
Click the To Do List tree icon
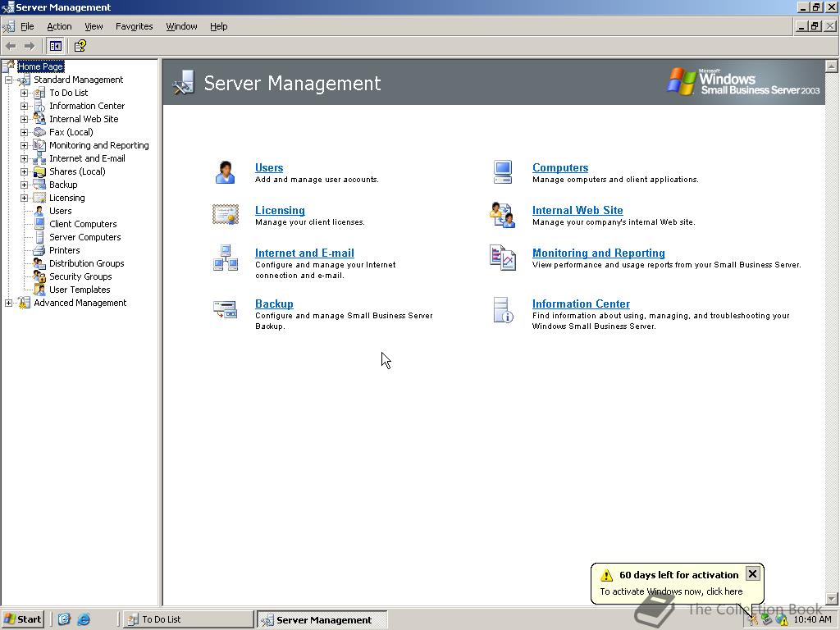[x=39, y=94]
